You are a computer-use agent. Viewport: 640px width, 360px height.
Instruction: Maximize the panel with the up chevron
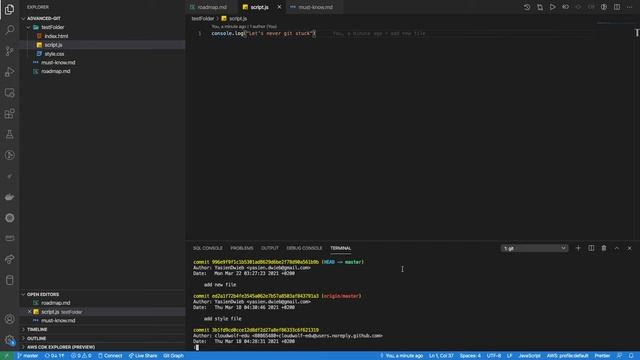click(617, 248)
